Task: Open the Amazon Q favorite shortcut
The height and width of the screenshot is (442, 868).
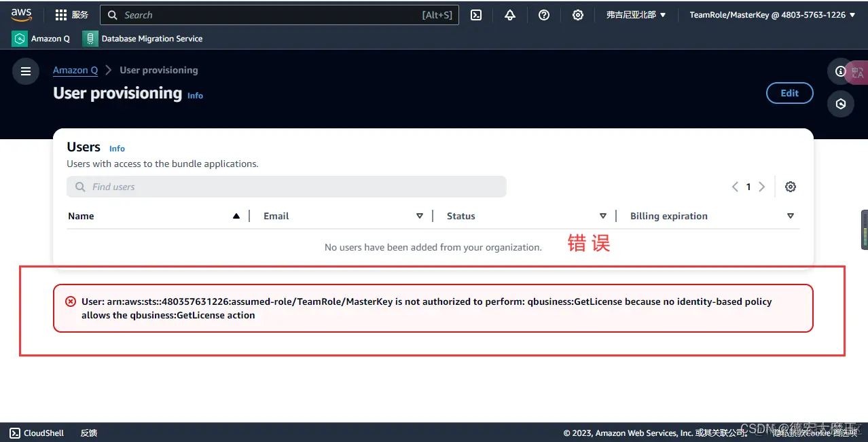Action: pos(41,39)
